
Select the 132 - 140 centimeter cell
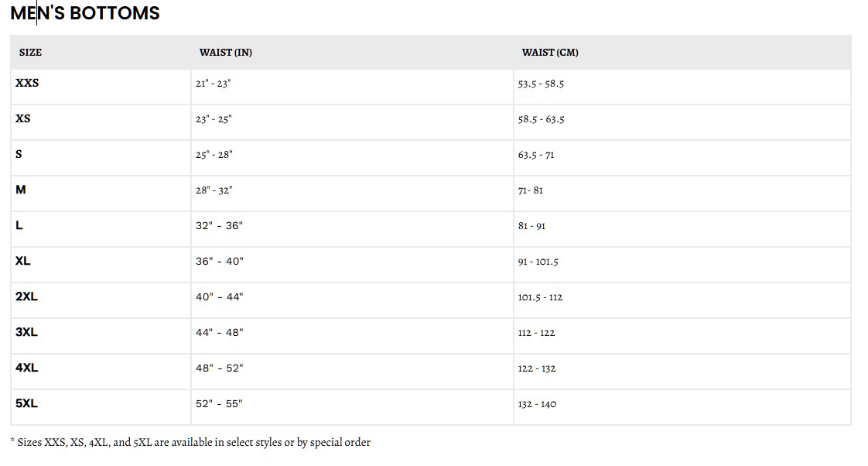click(537, 404)
